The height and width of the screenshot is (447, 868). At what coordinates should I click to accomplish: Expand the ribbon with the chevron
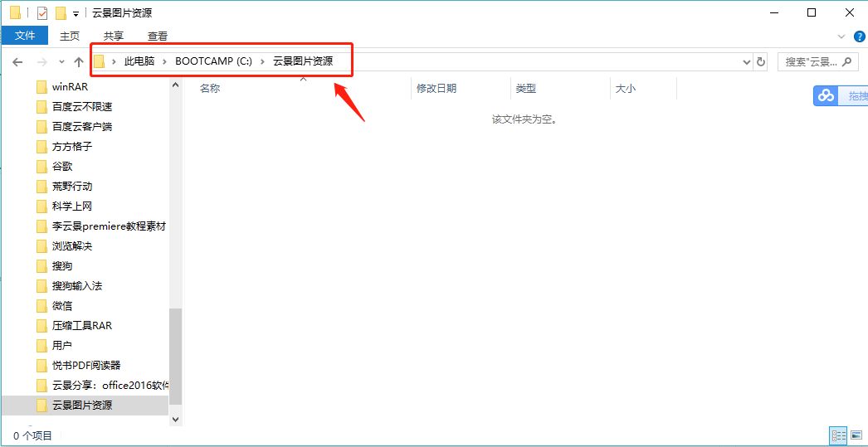point(842,36)
